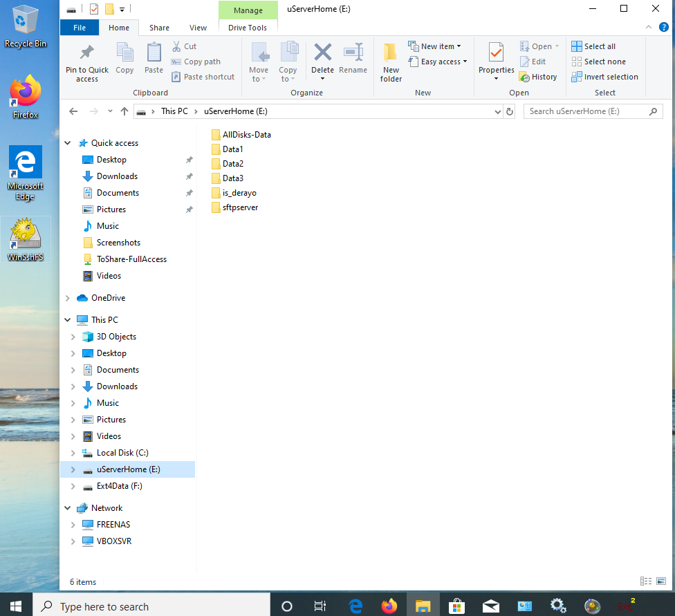Open WinSshFS desktop shortcut
Image resolution: width=675 pixels, height=616 pixels.
pos(25,240)
